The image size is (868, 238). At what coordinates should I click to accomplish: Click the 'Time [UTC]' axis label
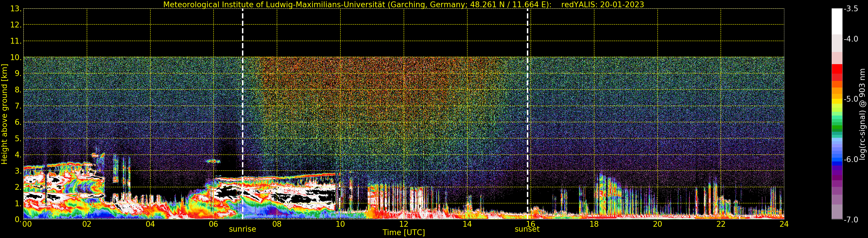(x=403, y=232)
